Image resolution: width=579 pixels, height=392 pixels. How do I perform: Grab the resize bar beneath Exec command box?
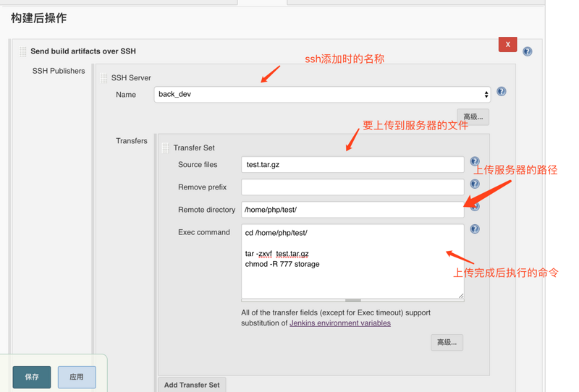352,300
